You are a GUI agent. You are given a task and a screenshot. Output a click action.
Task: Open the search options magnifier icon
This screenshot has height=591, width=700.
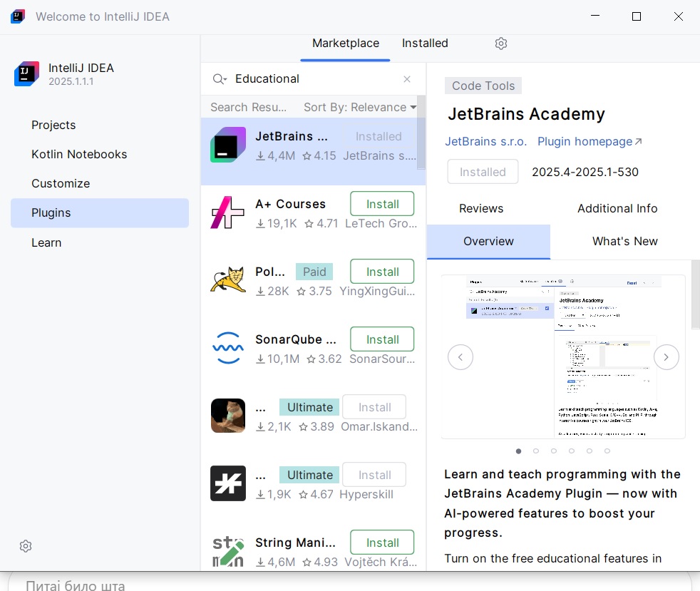[220, 79]
